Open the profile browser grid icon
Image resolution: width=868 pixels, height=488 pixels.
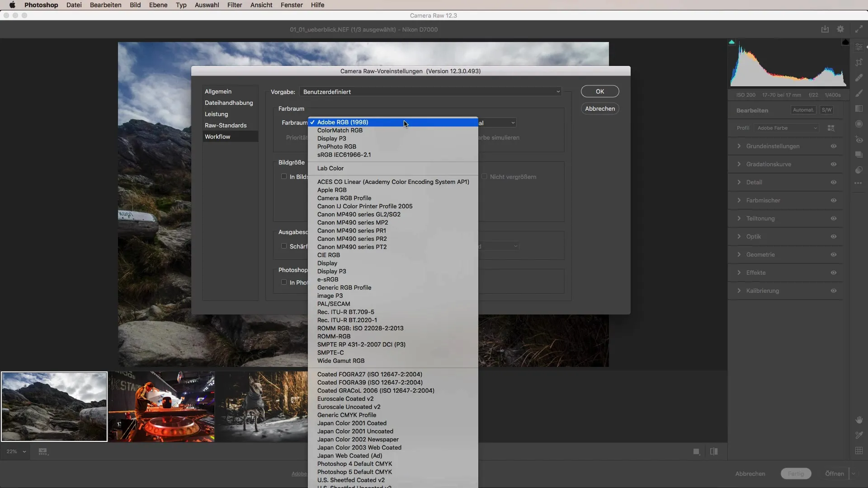point(831,128)
